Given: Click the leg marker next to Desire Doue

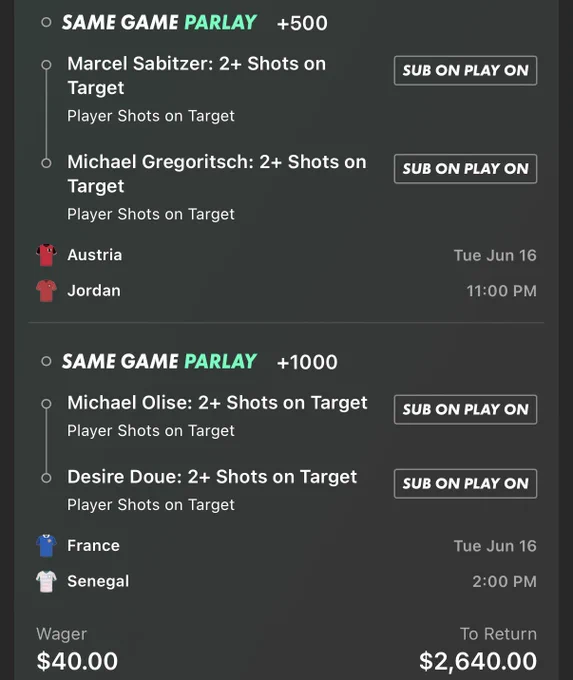Looking at the screenshot, I should tap(46, 478).
